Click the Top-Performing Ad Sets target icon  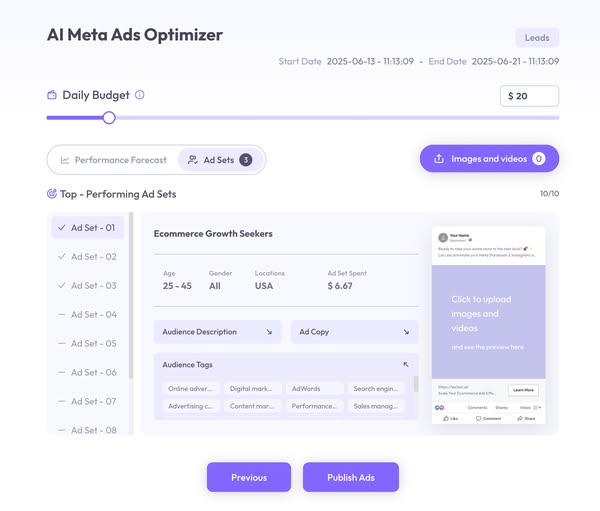coord(52,193)
